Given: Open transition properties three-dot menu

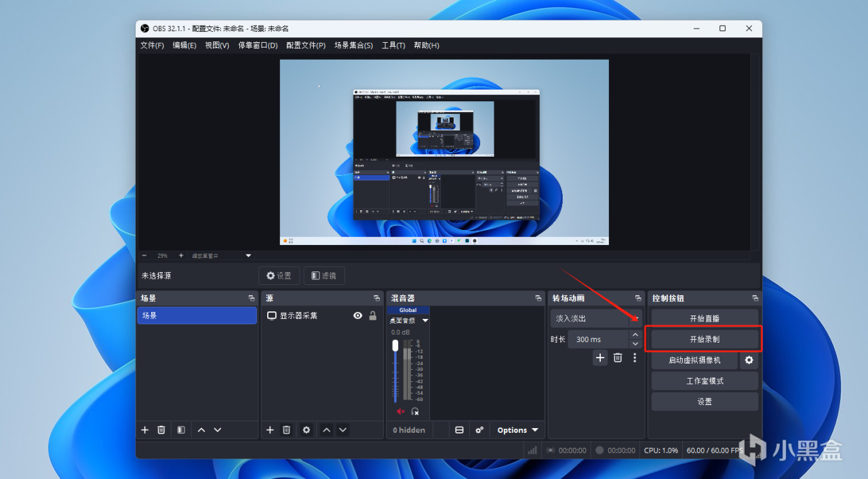Looking at the screenshot, I should coord(635,358).
